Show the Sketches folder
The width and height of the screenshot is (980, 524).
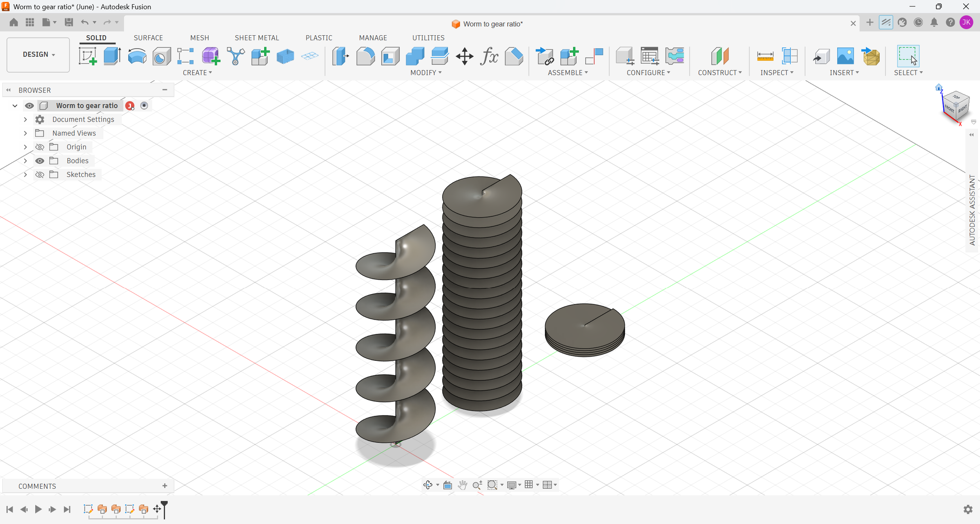(x=40, y=175)
